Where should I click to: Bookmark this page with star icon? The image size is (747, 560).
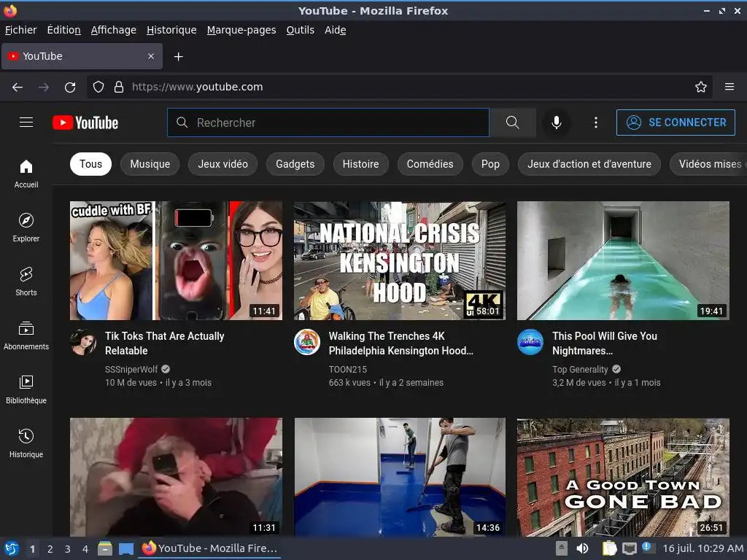pos(701,87)
